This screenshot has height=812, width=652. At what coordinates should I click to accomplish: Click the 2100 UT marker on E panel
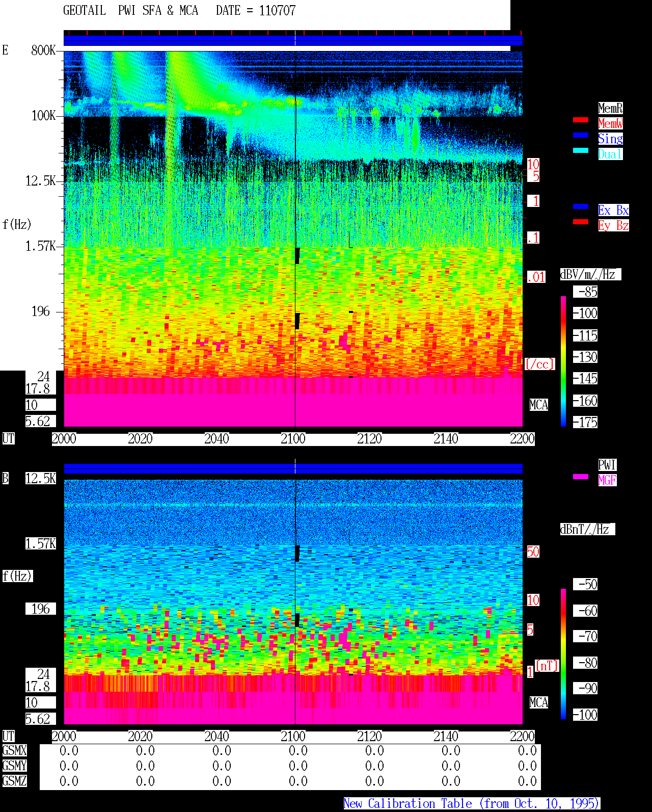[293, 439]
